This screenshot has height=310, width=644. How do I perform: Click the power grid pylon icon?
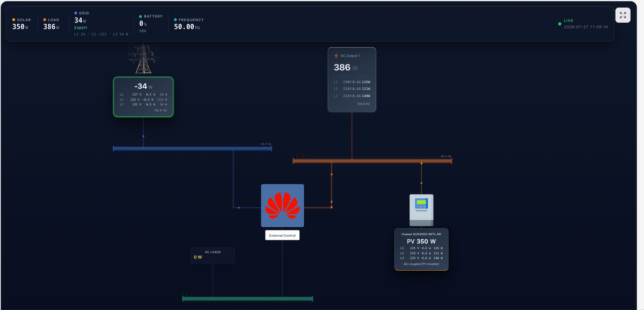tap(143, 59)
